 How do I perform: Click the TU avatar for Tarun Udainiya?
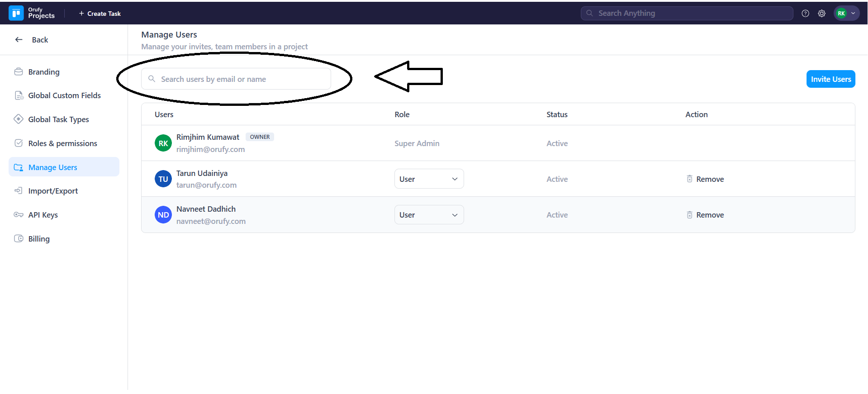coord(163,179)
